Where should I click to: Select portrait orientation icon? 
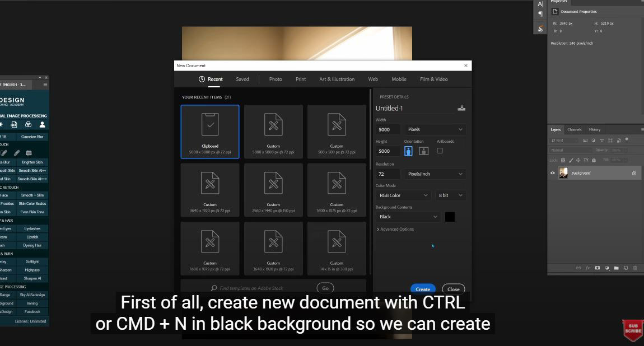pos(408,151)
